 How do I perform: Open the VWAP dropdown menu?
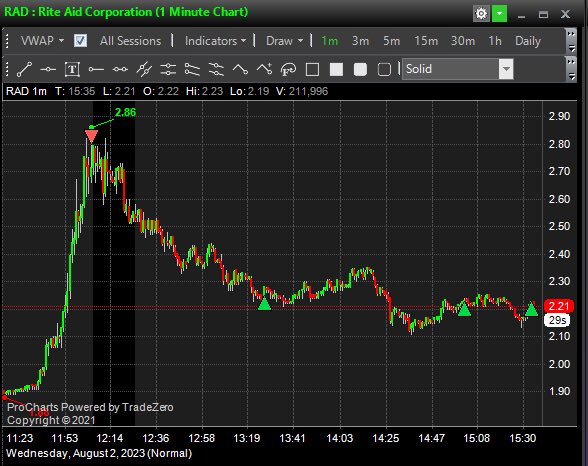[42, 40]
